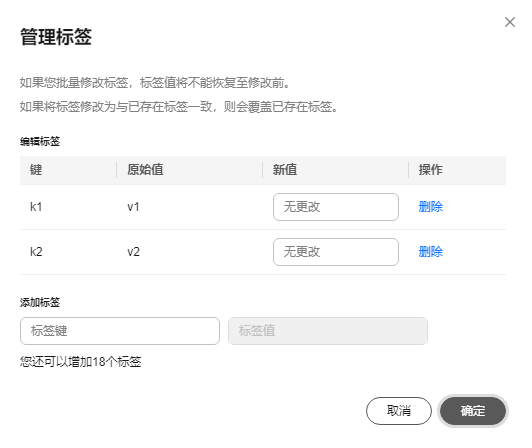Select the k2 key cell
The width and height of the screenshot is (532, 448).
pyautogui.click(x=36, y=252)
